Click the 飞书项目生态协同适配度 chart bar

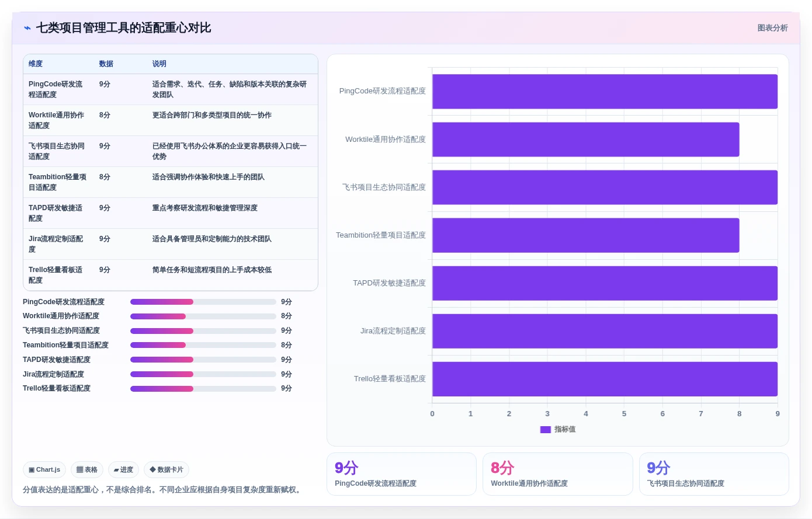click(605, 187)
